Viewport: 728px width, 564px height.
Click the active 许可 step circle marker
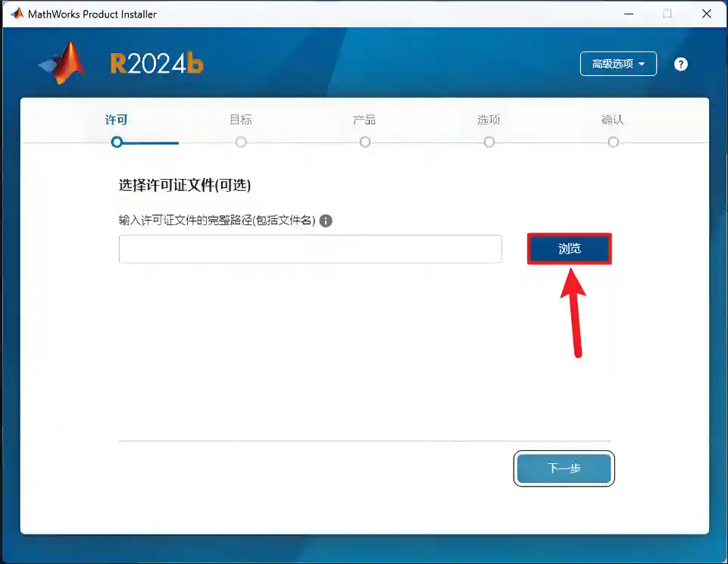(117, 142)
